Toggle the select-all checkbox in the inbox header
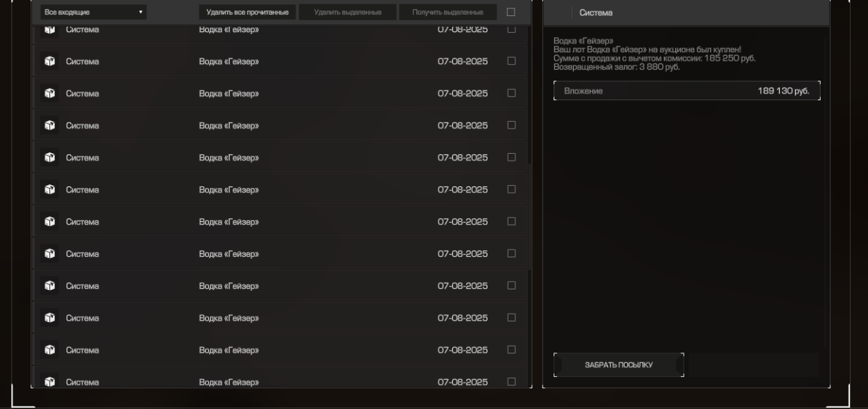This screenshot has height=409, width=868. coord(511,12)
